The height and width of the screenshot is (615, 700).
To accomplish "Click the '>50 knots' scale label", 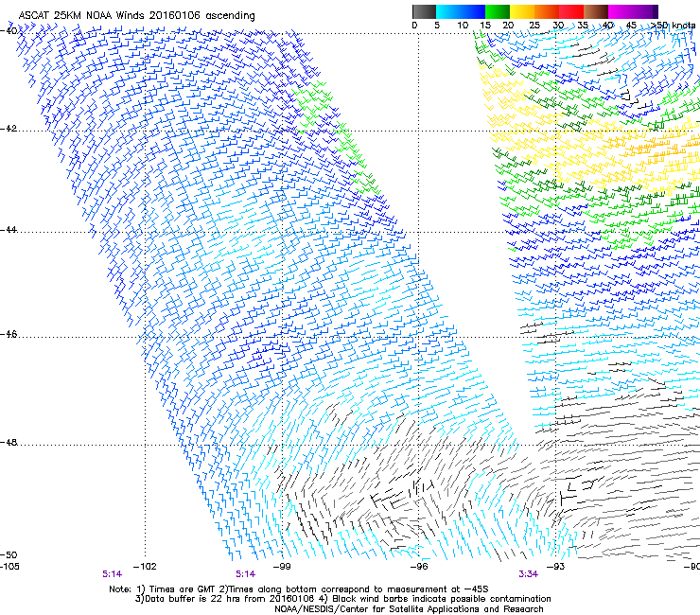I will pos(673,26).
